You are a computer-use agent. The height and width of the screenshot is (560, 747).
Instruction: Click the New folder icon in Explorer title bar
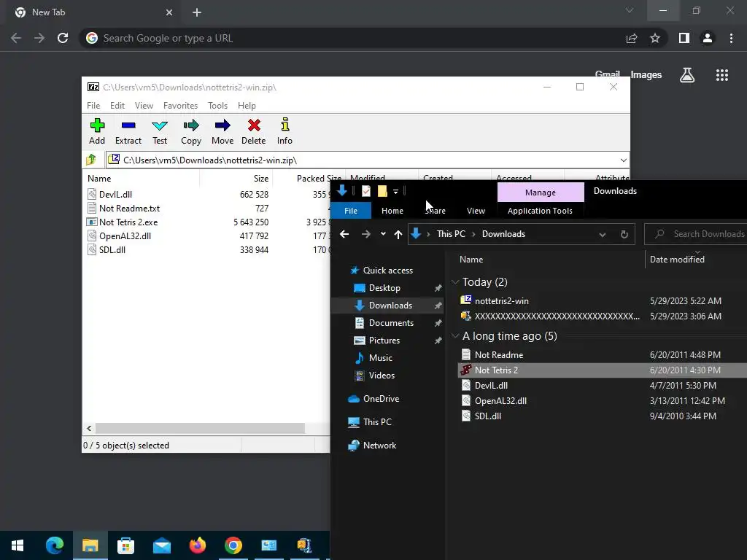[382, 192]
